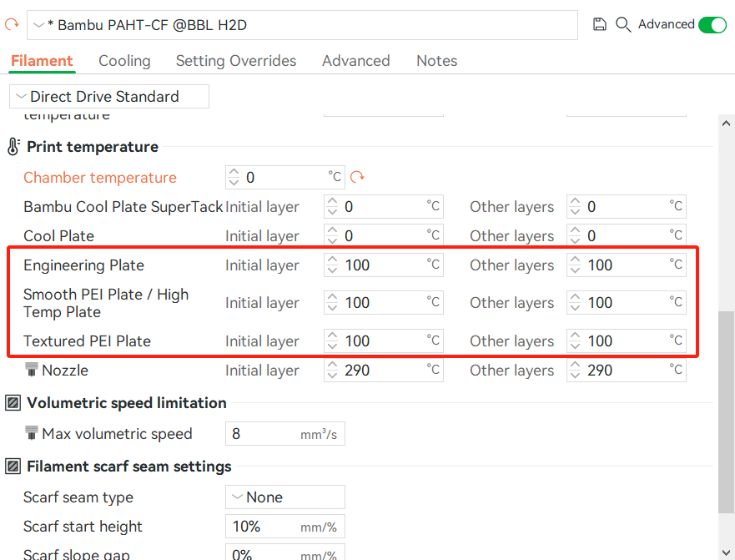Edit Smooth PEI Plate Other layers temperature
735x560 pixels.
(627, 302)
